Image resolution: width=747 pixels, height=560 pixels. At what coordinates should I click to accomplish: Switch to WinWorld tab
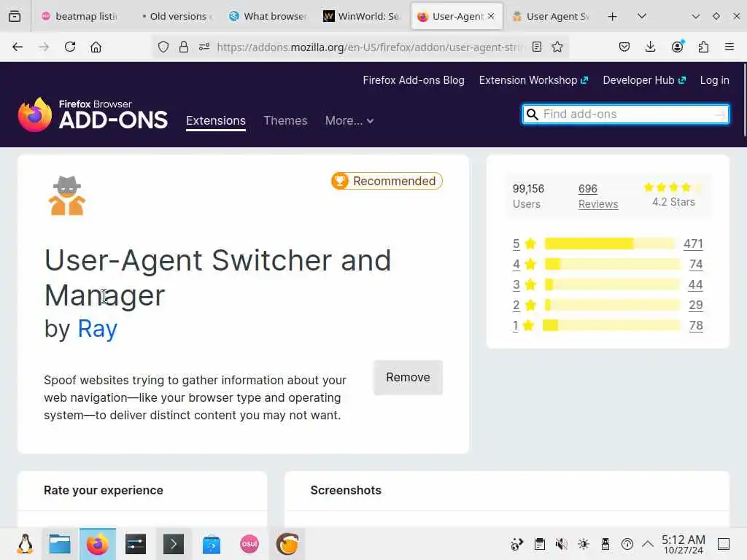click(362, 16)
